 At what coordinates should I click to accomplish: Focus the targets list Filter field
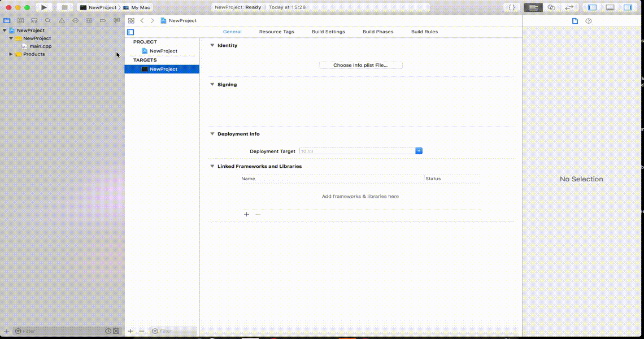pyautogui.click(x=173, y=331)
